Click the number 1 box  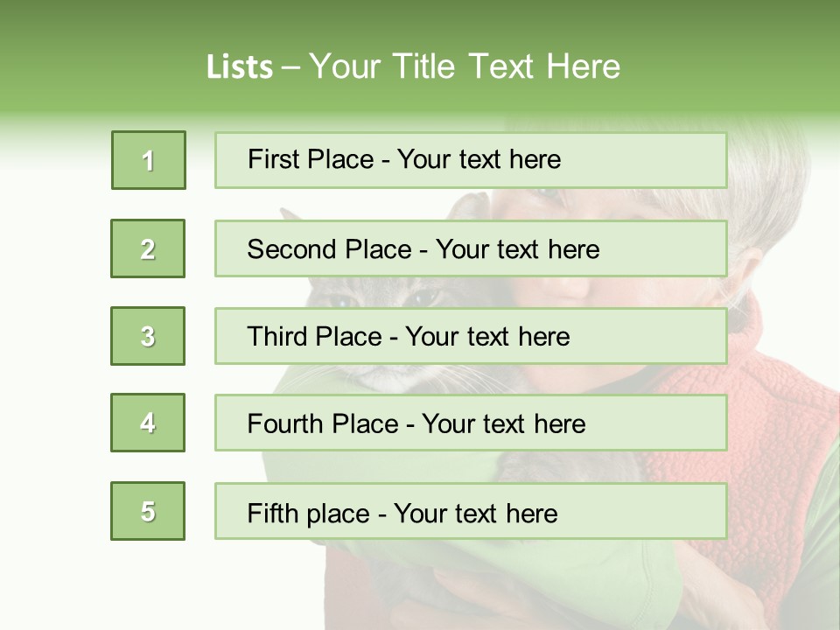coord(149,160)
